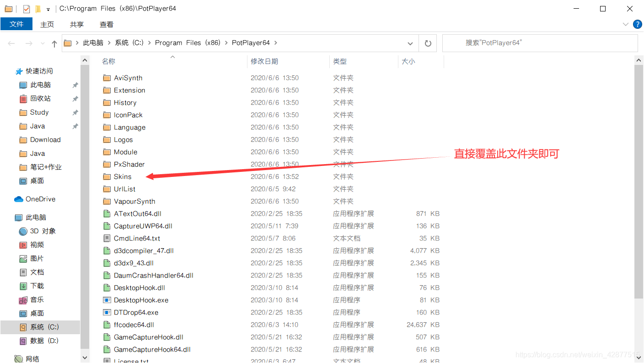Image resolution: width=644 pixels, height=363 pixels.
Task: Click the 视频 library icon
Action: coord(23,245)
